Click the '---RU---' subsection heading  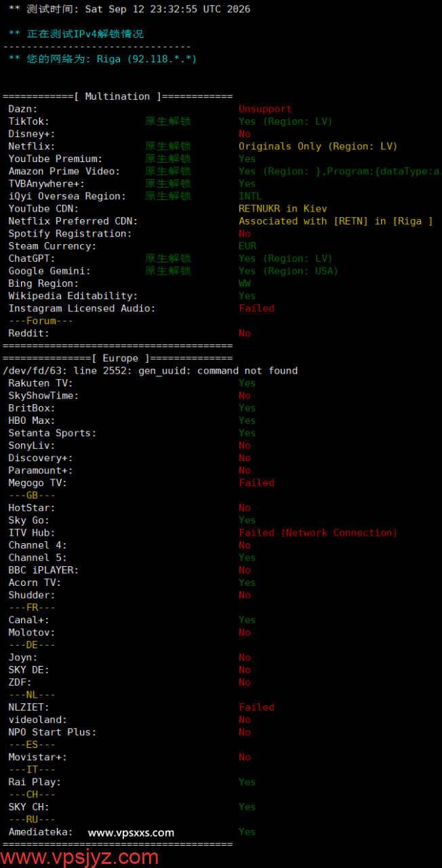[x=32, y=819]
